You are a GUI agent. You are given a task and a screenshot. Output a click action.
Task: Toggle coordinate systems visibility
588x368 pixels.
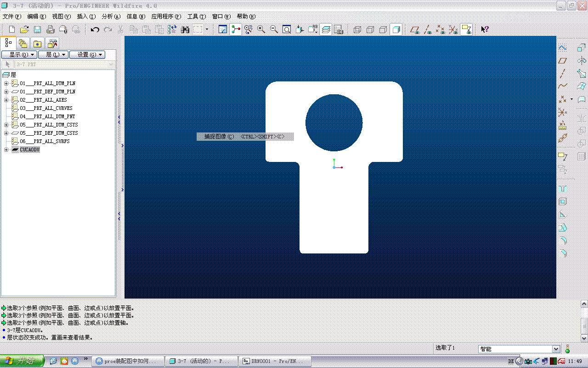(x=453, y=29)
